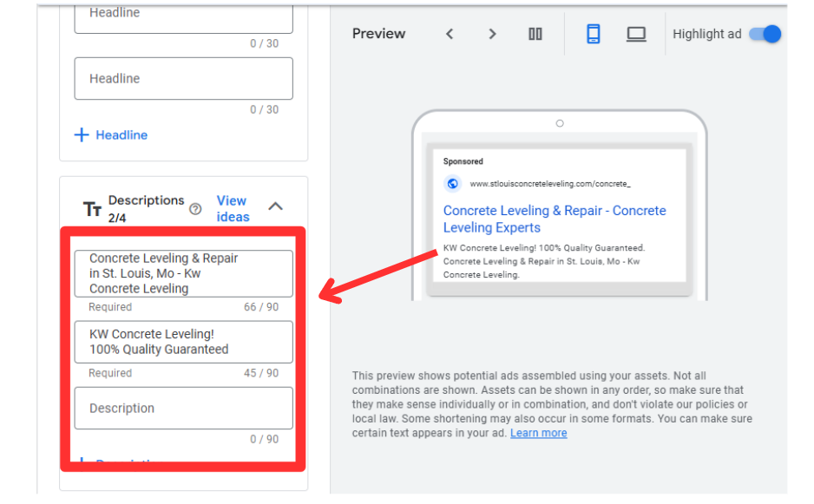Click the text-size icon beside Descriptions
The height and width of the screenshot is (504, 814).
(x=92, y=209)
